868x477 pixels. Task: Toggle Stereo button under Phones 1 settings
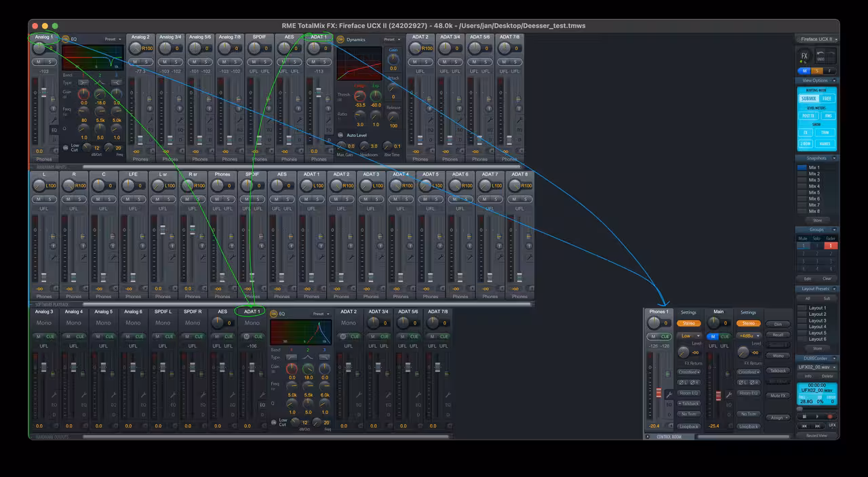(x=689, y=323)
